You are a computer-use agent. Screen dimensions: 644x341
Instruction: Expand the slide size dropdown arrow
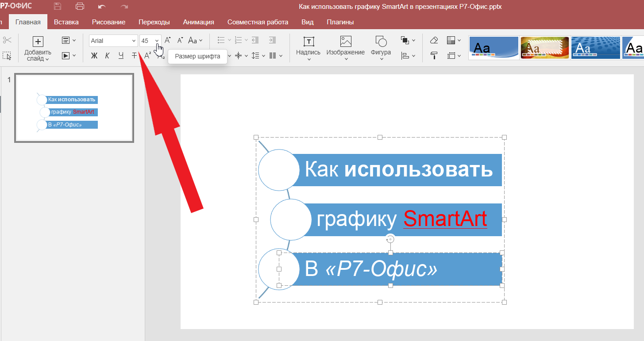(x=459, y=56)
